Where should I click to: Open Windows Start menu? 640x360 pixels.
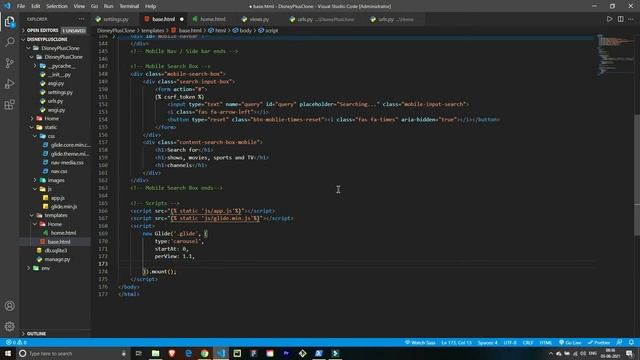click(8, 353)
